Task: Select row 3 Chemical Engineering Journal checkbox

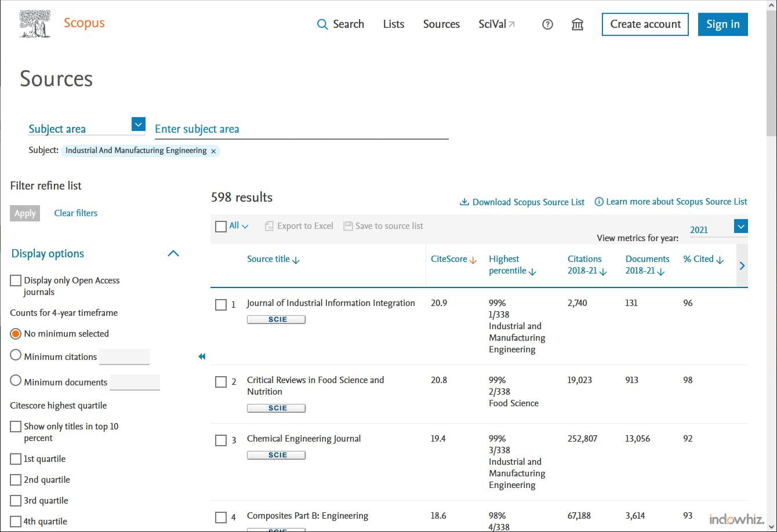Action: (221, 440)
